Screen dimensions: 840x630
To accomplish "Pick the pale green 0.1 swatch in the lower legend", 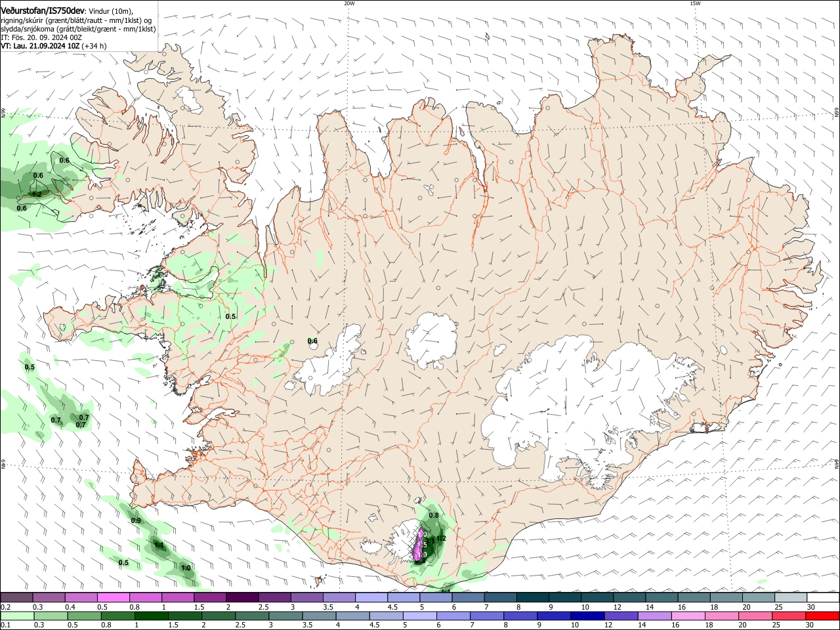I will click(18, 616).
